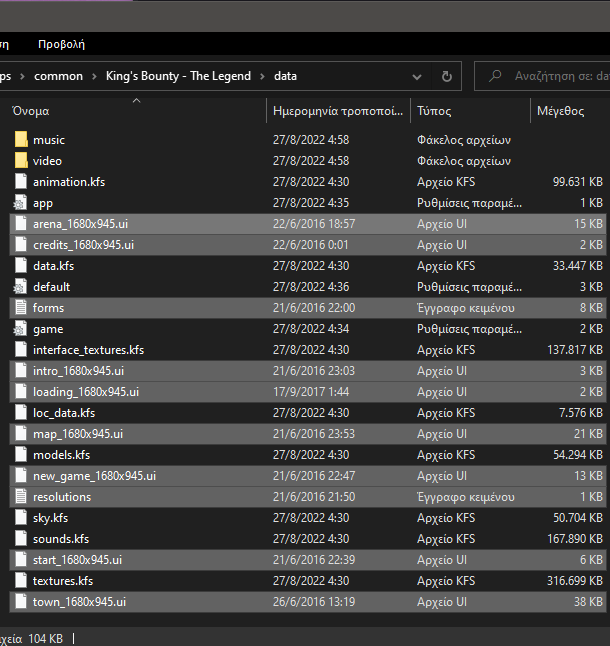The height and width of the screenshot is (646, 610).
Task: Click the 104 KB status bar text
Action: point(45,639)
